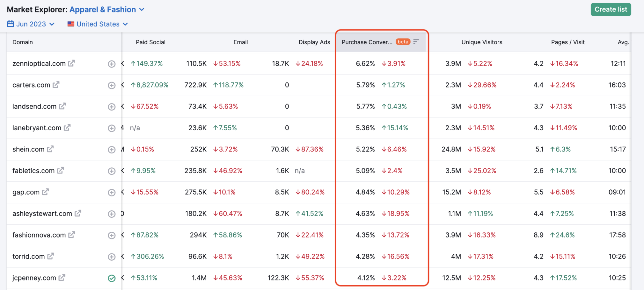
Task: Sort by Pages / Visit column header
Action: pos(568,42)
